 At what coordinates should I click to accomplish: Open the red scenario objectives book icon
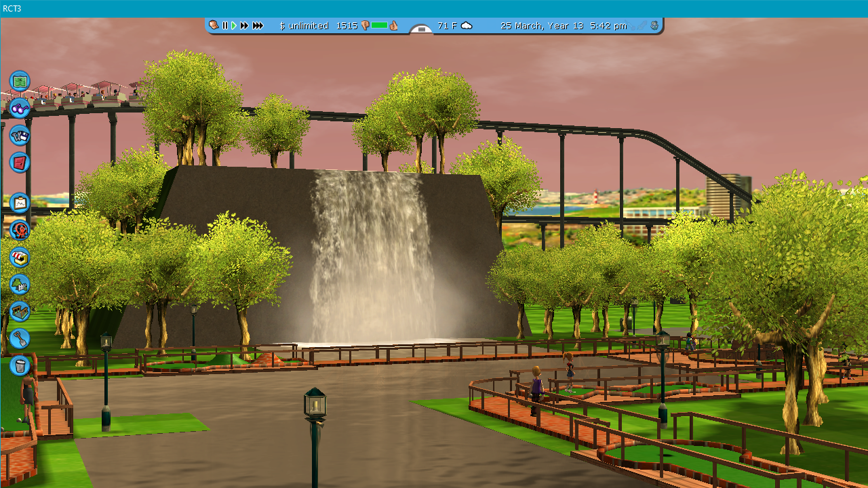coord(20,163)
